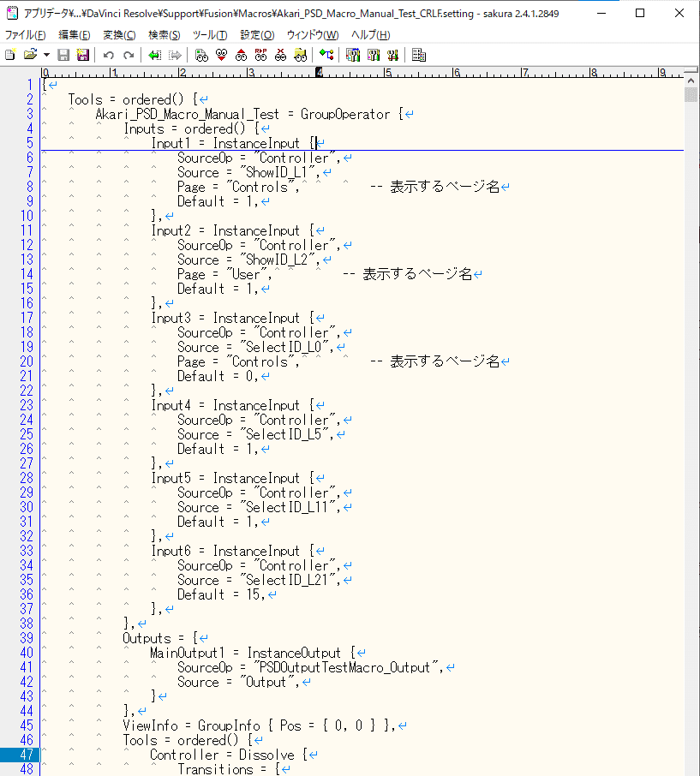Image resolution: width=700 pixels, height=776 pixels.
Task: Open the ファイル(F) menu
Action: (x=25, y=35)
